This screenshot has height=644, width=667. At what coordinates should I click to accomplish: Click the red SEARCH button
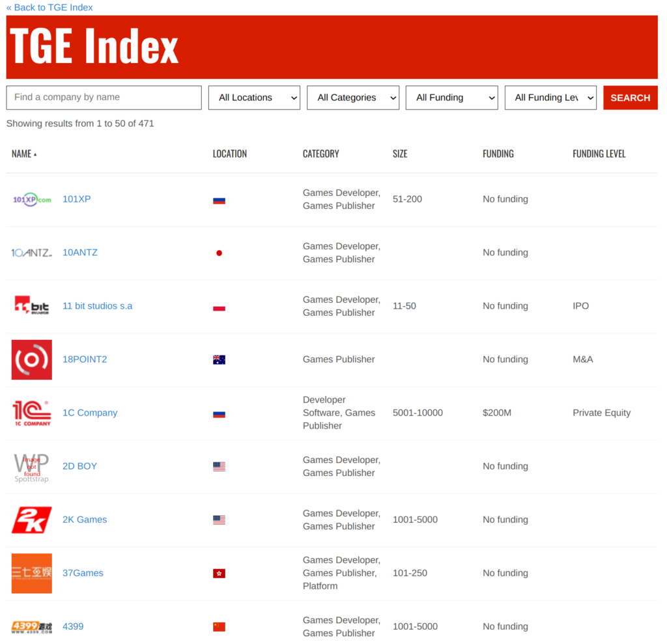(x=631, y=98)
